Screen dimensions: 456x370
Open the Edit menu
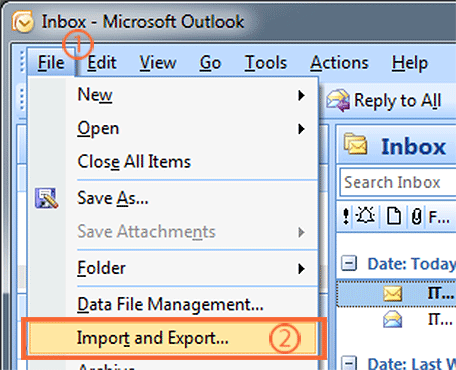coord(102,62)
